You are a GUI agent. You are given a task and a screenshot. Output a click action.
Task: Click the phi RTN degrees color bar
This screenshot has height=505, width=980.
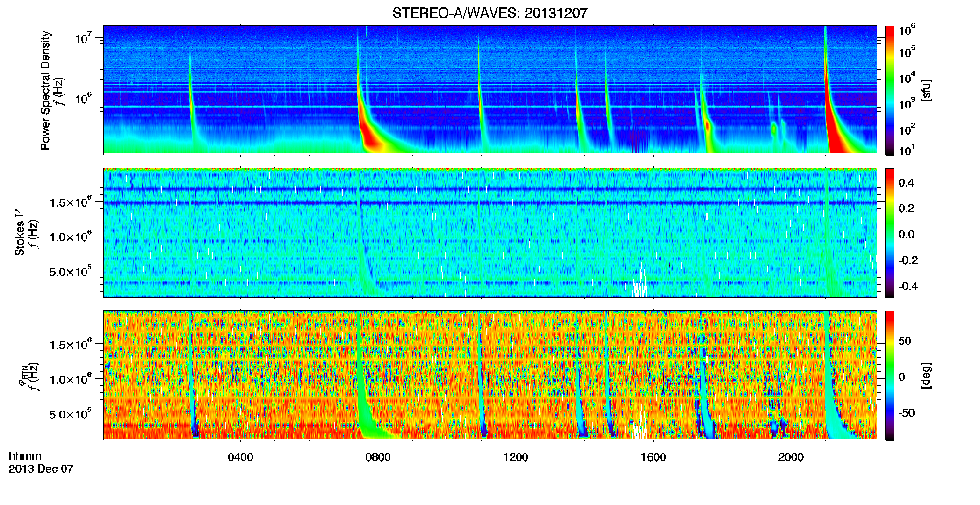[x=889, y=375]
